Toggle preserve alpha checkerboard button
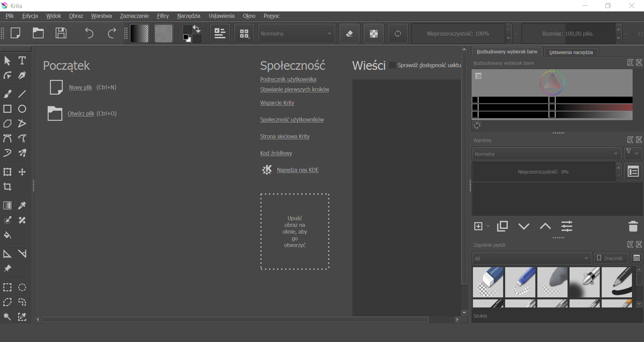644x342 pixels. (x=373, y=34)
